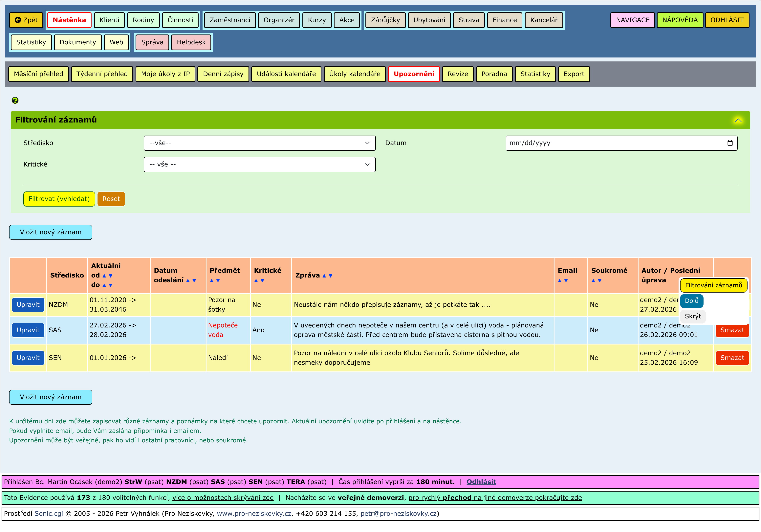This screenshot has width=761, height=532.
Task: Sort Zpráva column descending arrow
Action: 330,276
